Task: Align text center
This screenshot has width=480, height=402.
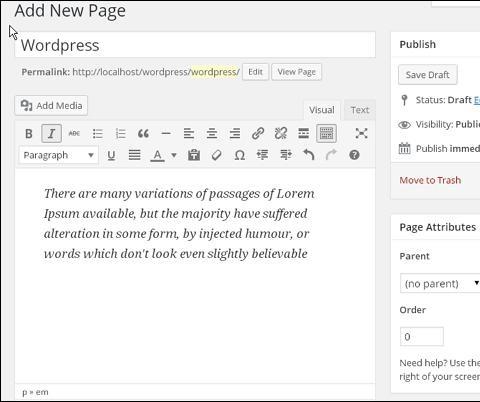Action: click(212, 134)
